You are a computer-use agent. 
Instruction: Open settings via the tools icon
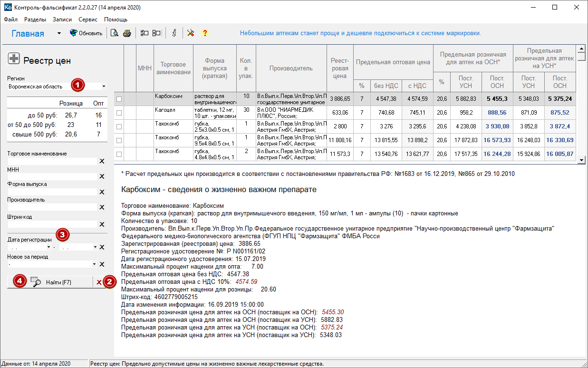point(191,33)
